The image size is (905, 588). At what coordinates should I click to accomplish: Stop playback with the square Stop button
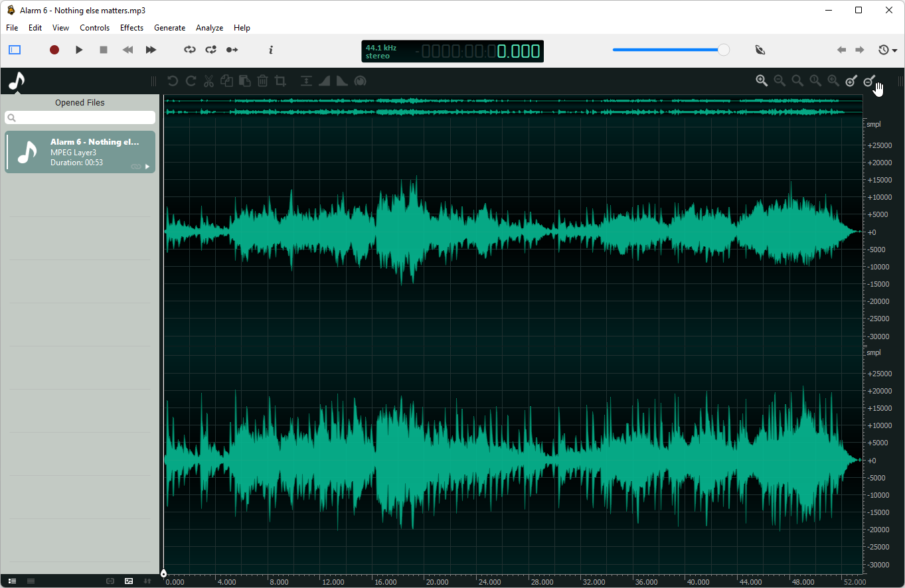pos(104,50)
